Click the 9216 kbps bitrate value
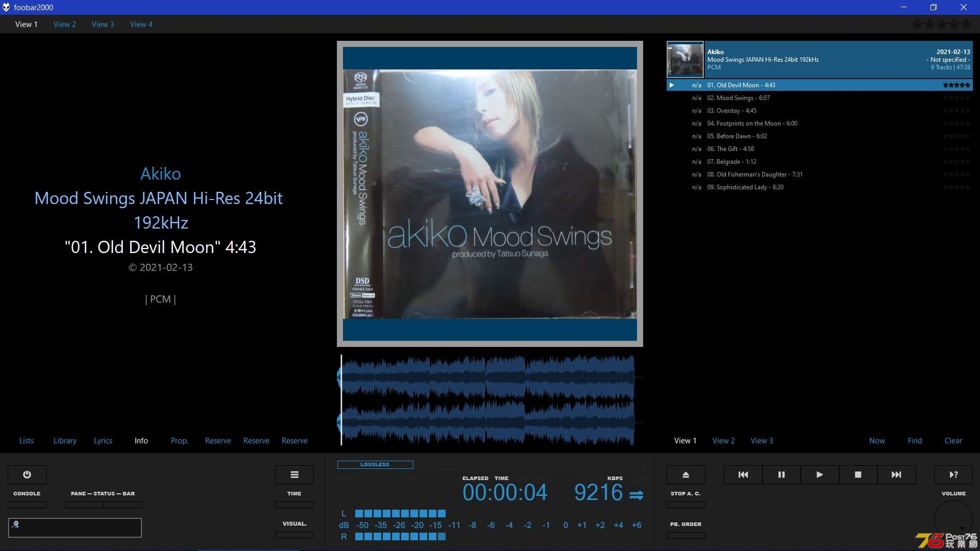Screen dimensions: 980x551 pyautogui.click(x=599, y=493)
